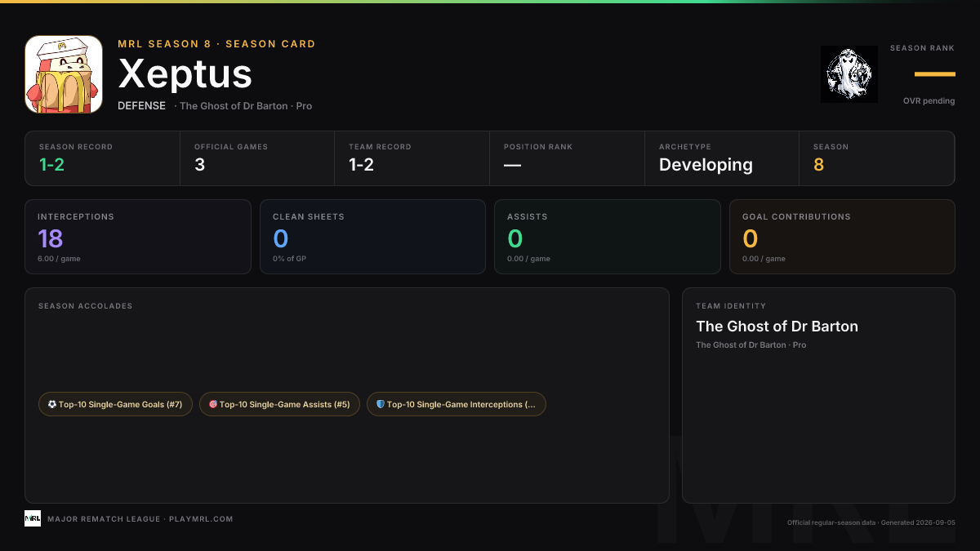Click the Xeptus player avatar image
Screen dimensions: 980x551
pyautogui.click(x=64, y=74)
